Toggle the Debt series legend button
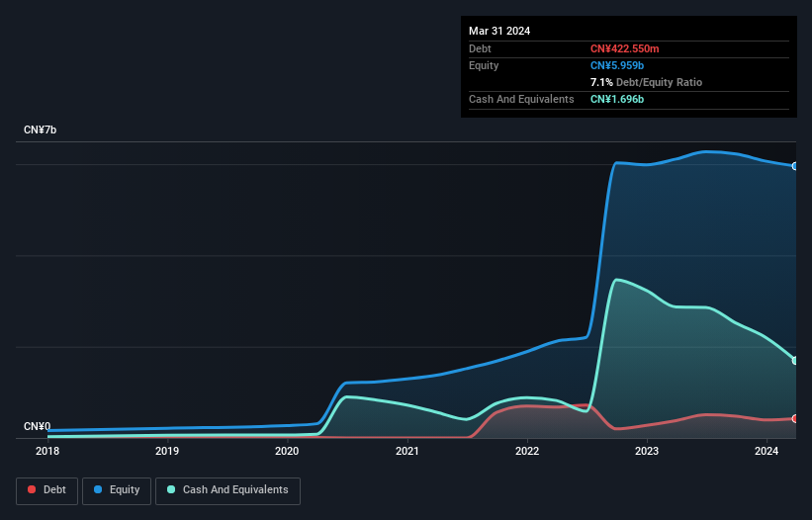The image size is (812, 520). 46,490
